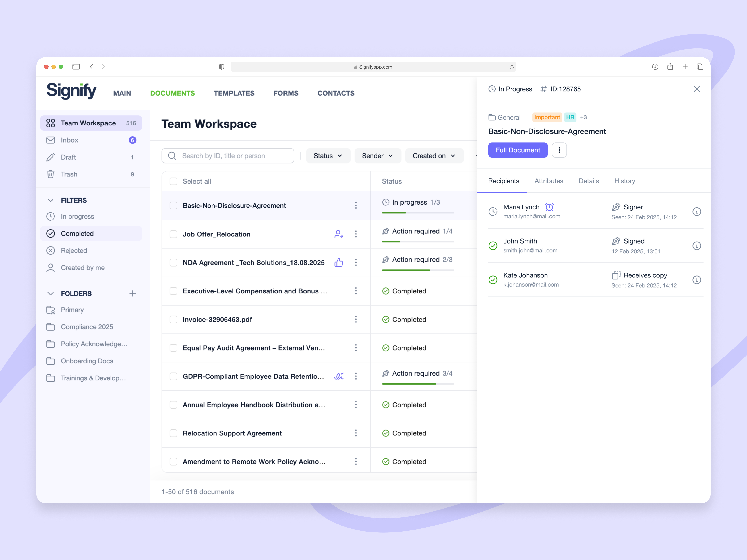Go to TEMPLATES in top navigation
The width and height of the screenshot is (747, 560).
[x=234, y=93]
